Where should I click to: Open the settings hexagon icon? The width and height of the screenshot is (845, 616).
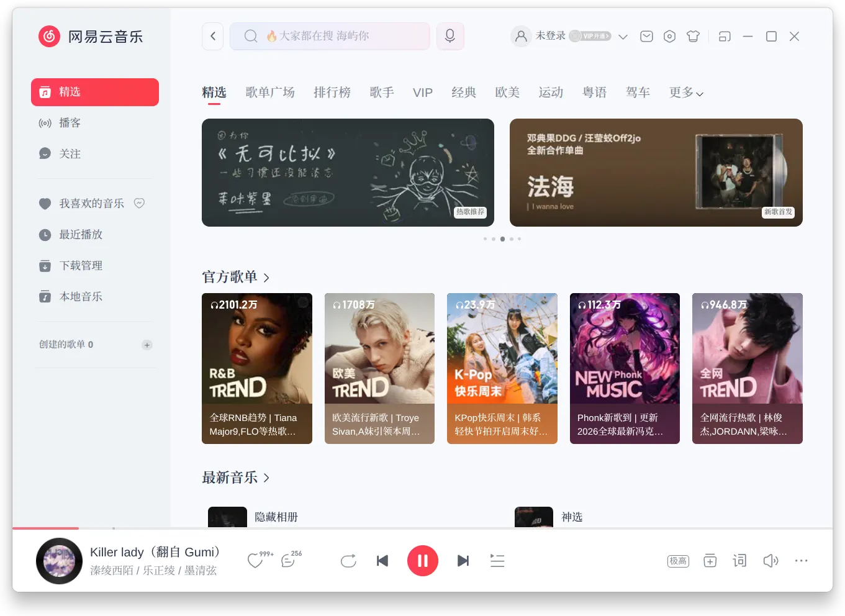point(669,36)
